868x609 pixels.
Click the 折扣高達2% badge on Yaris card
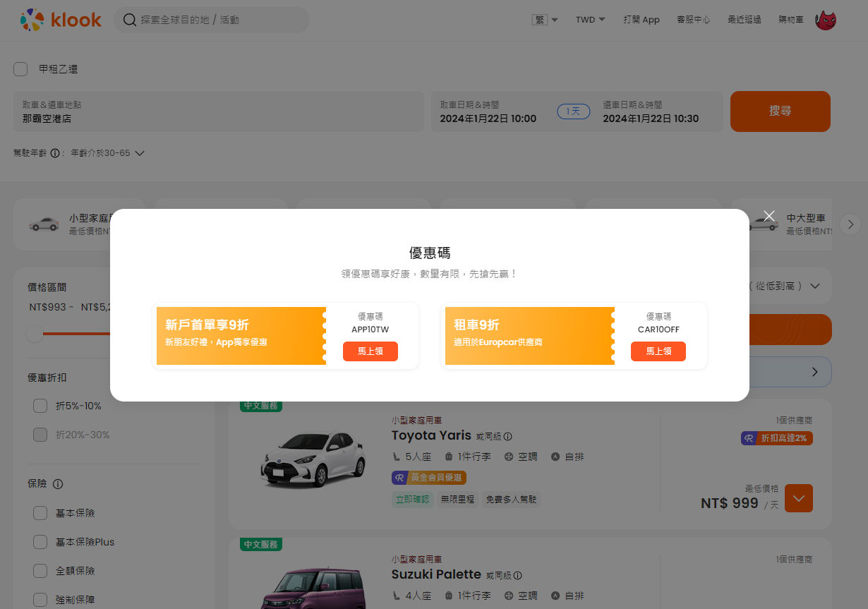tap(776, 438)
